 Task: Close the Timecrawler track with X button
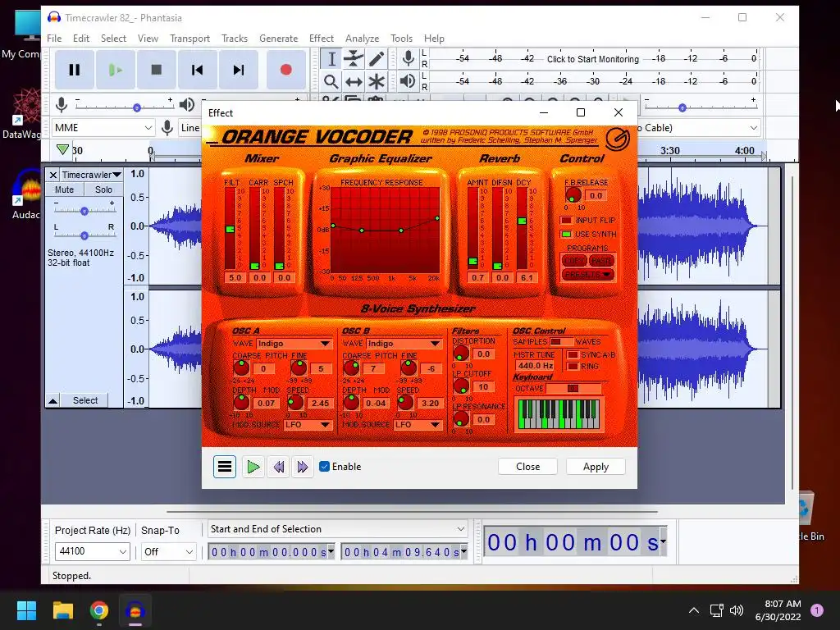click(x=53, y=175)
